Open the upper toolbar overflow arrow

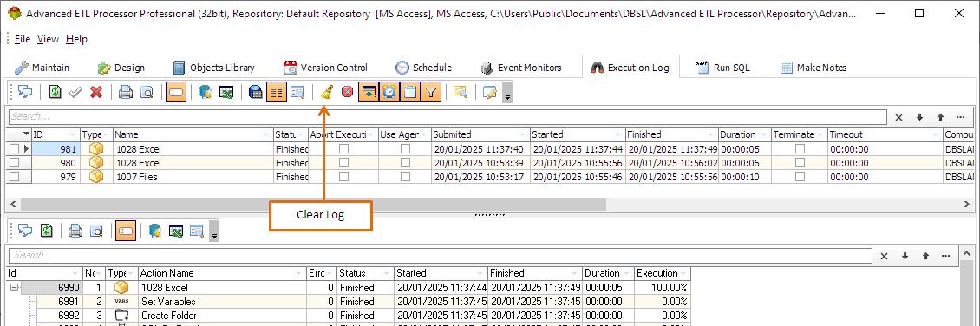[x=507, y=95]
